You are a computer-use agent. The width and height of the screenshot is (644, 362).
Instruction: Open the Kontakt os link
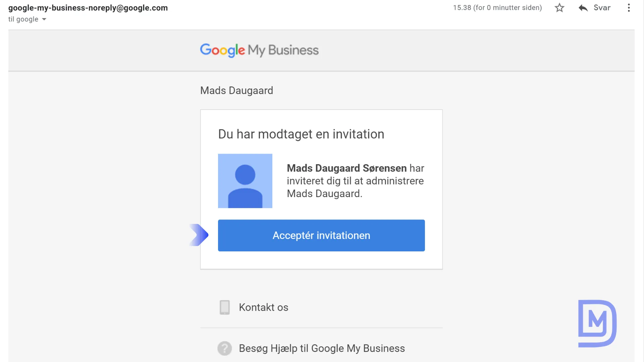(264, 307)
